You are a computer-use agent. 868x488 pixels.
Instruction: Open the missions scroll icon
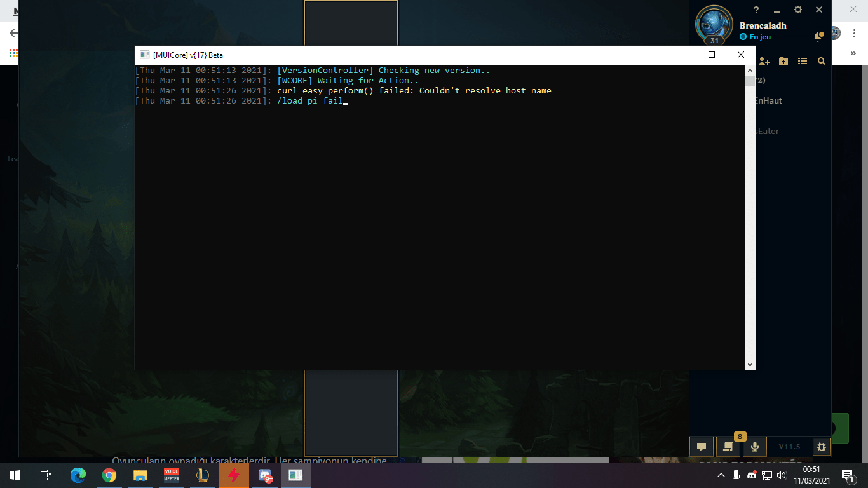(x=728, y=447)
